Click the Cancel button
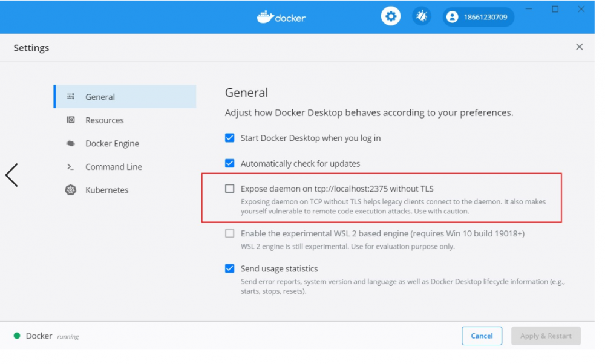The image size is (605, 364). [x=482, y=336]
